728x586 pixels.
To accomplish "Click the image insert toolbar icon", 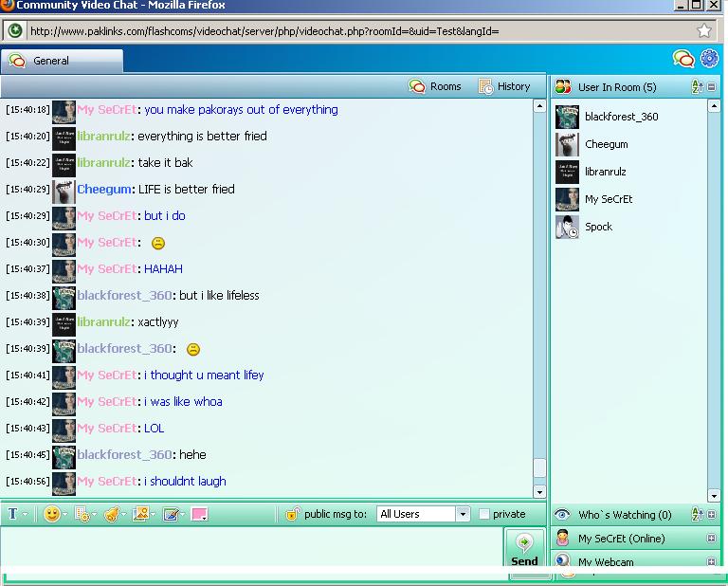I will pyautogui.click(x=141, y=514).
